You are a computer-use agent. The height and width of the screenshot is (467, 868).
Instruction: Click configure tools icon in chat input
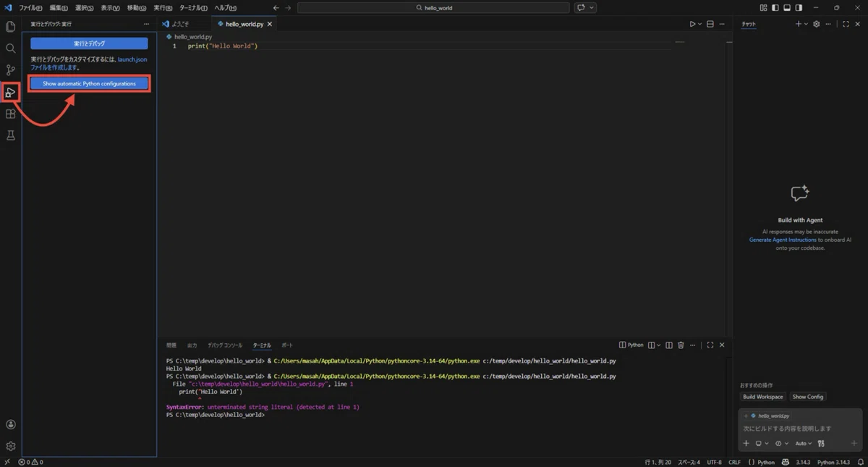(821, 443)
